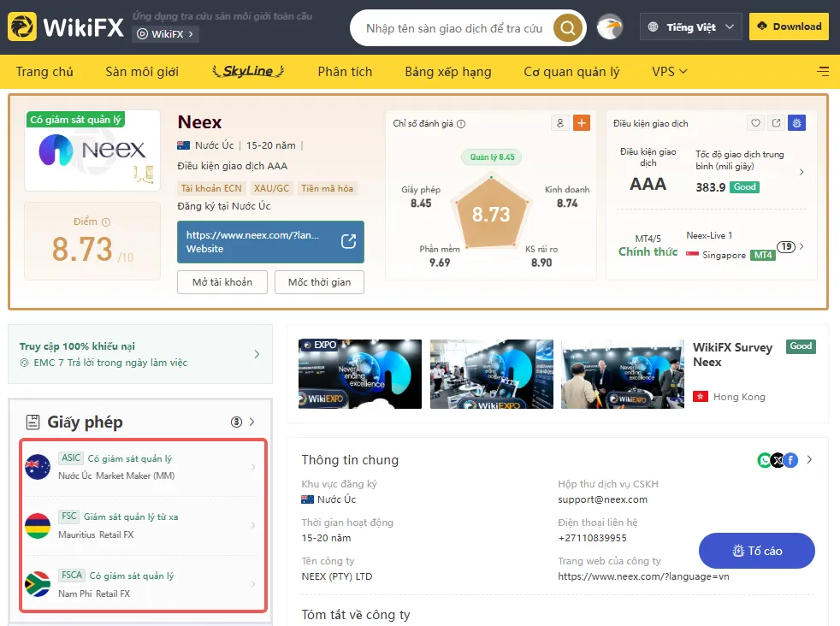This screenshot has height=626, width=840.
Task: Click the blue Tố cáo button
Action: click(757, 551)
